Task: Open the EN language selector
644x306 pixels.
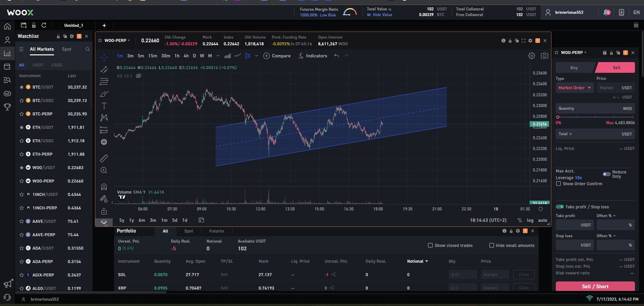Action: coord(636,12)
